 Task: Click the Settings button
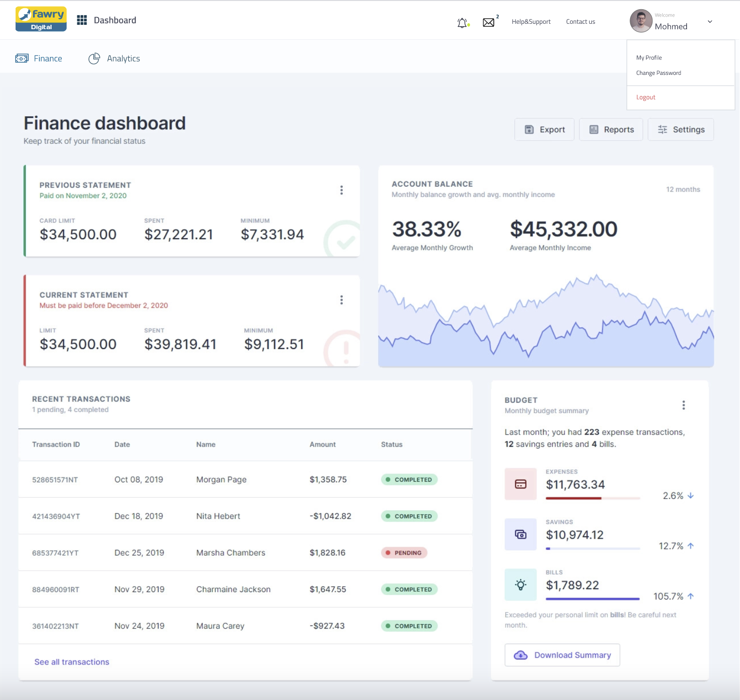681,129
